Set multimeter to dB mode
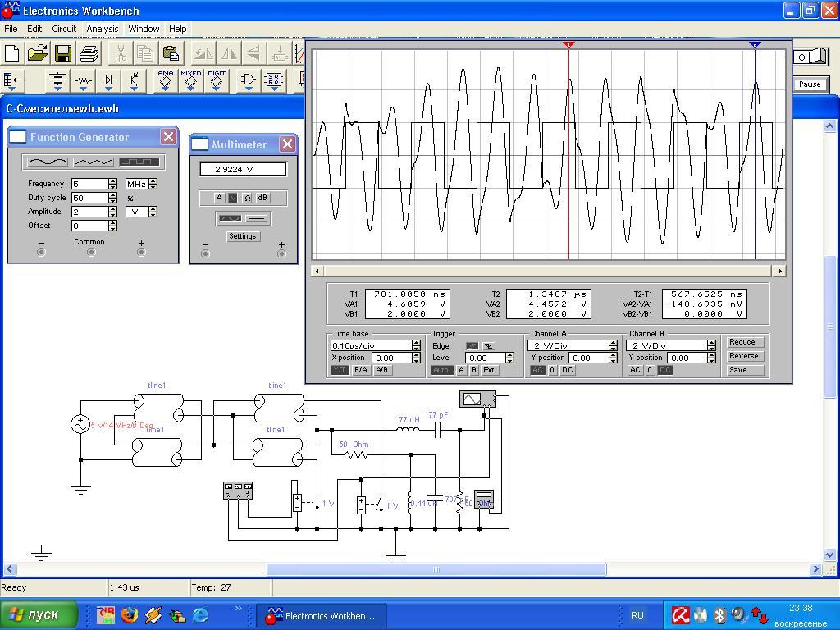This screenshot has height=630, width=840. point(262,198)
